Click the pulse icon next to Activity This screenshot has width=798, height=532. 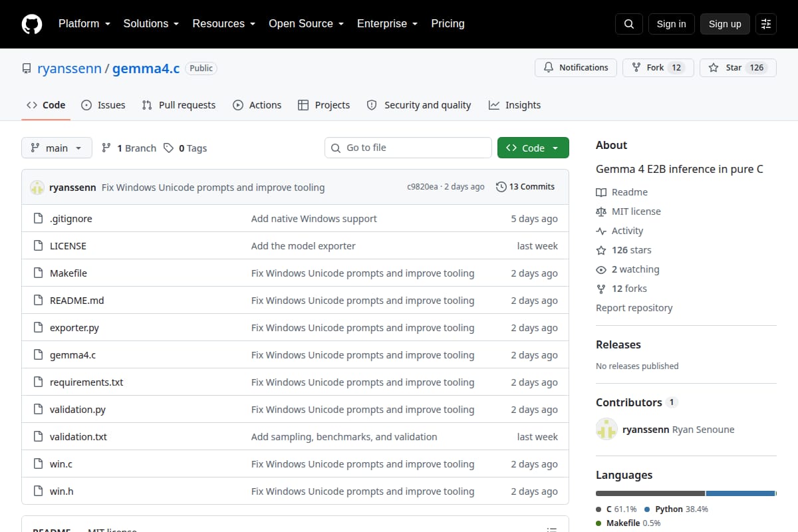(x=601, y=231)
